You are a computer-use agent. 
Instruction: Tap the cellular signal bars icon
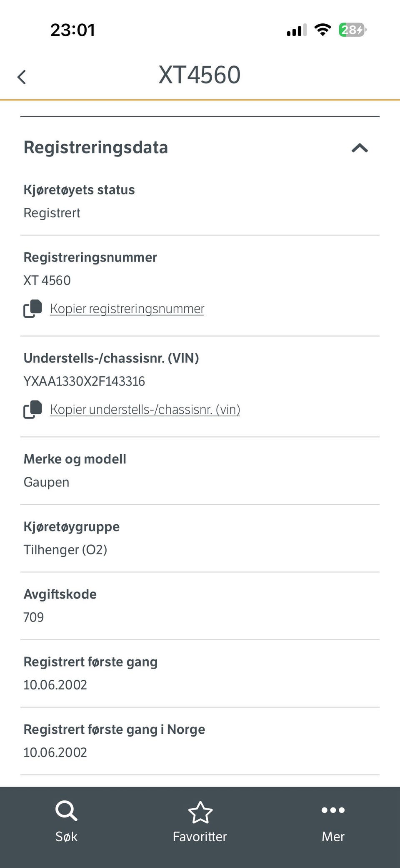[296, 30]
